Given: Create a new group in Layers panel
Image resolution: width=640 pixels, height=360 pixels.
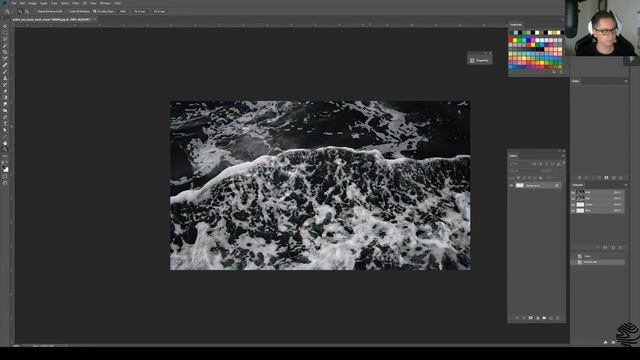Looking at the screenshot, I should pyautogui.click(x=544, y=318).
